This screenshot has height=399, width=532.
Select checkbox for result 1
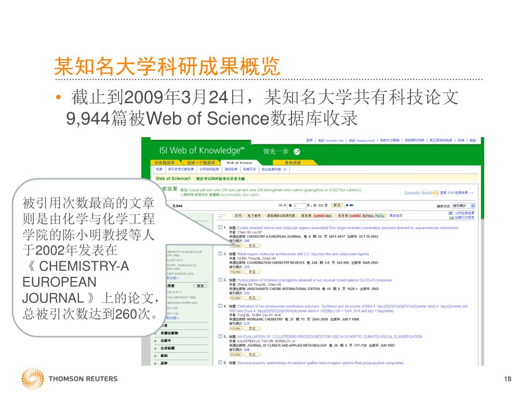tap(220, 228)
